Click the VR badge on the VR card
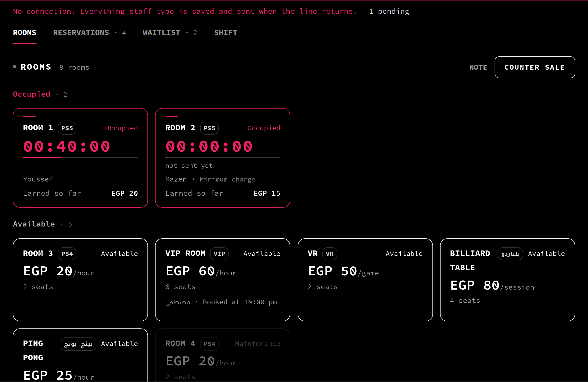 (x=330, y=254)
